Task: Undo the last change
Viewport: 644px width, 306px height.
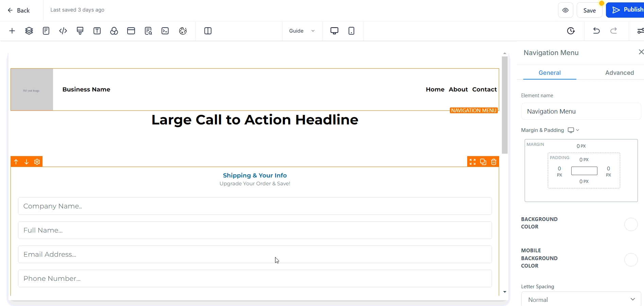Action: click(596, 31)
